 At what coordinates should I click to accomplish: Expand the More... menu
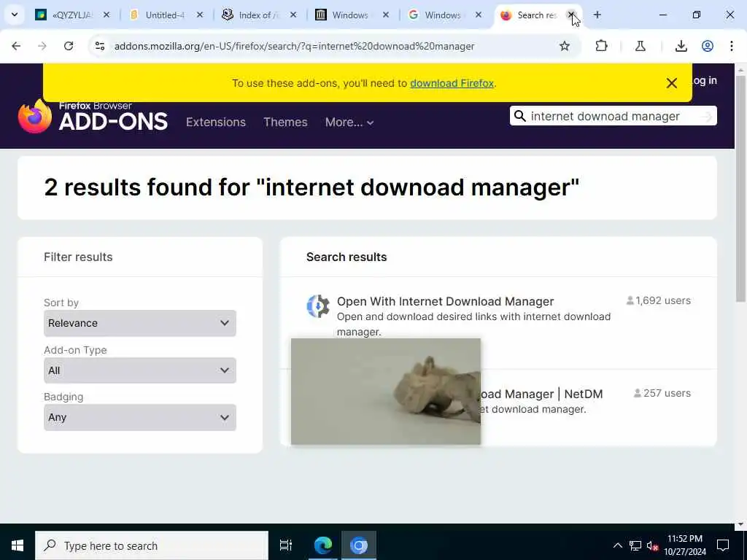pyautogui.click(x=349, y=122)
